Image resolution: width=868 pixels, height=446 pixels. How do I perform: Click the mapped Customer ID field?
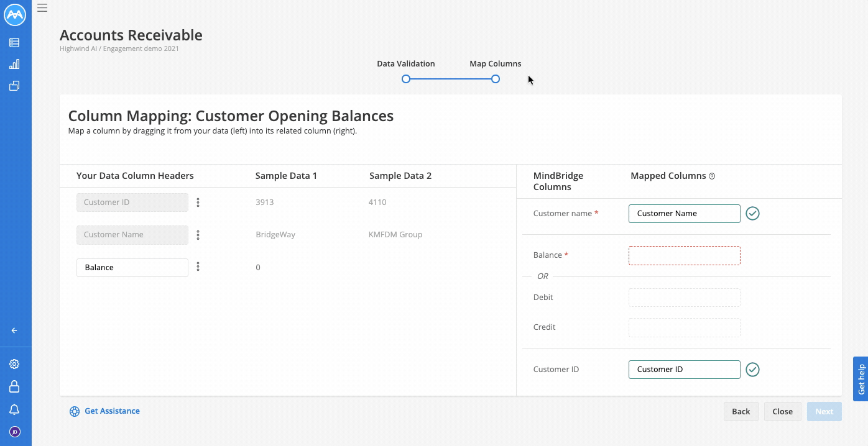point(685,370)
